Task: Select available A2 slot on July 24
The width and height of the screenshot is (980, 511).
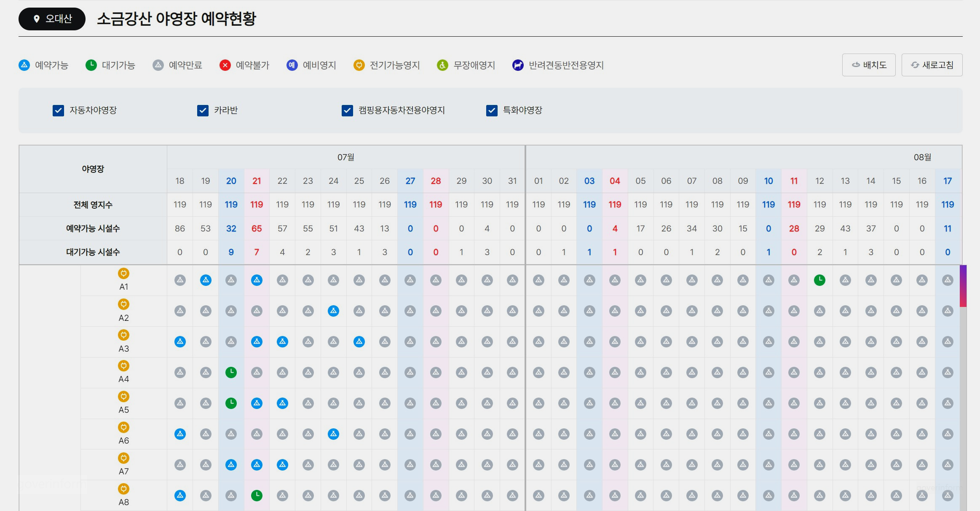Action: pos(333,311)
